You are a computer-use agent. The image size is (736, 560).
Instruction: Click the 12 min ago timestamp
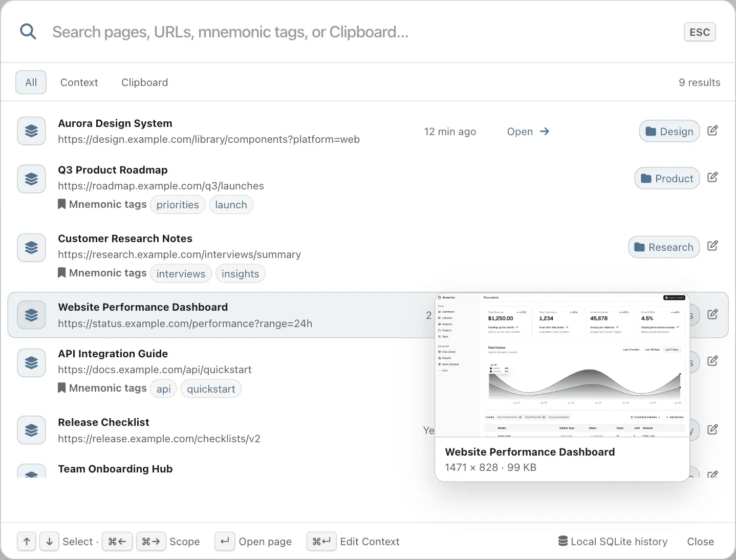[450, 132]
